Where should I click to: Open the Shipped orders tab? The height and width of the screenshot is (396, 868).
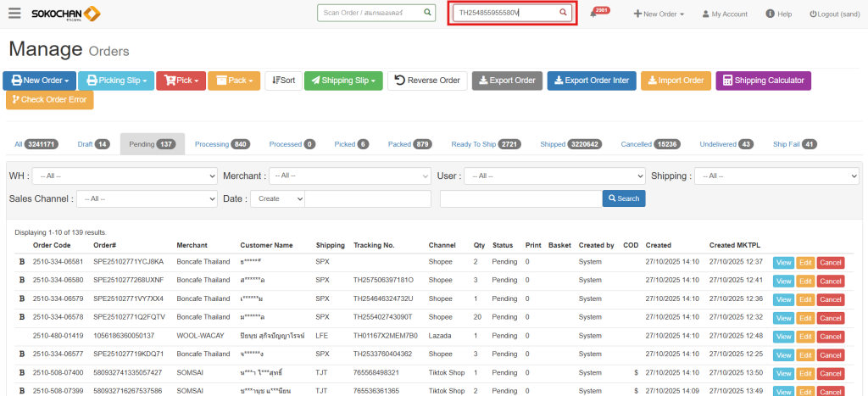tap(570, 144)
